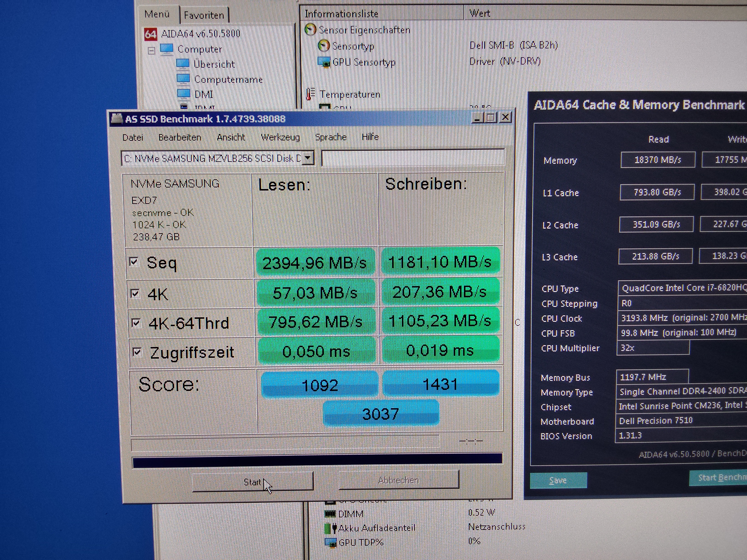Toggle the 4K-64Thrd test checkbox

point(136,323)
